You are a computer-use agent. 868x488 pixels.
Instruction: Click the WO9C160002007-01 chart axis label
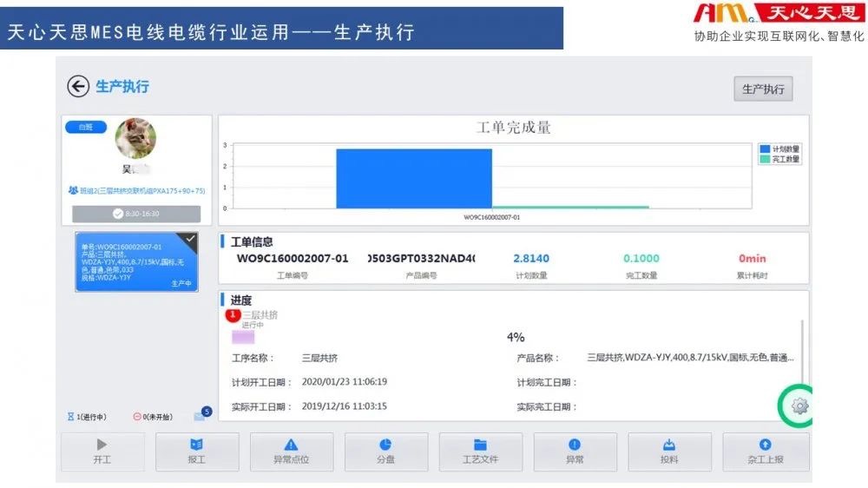point(491,217)
